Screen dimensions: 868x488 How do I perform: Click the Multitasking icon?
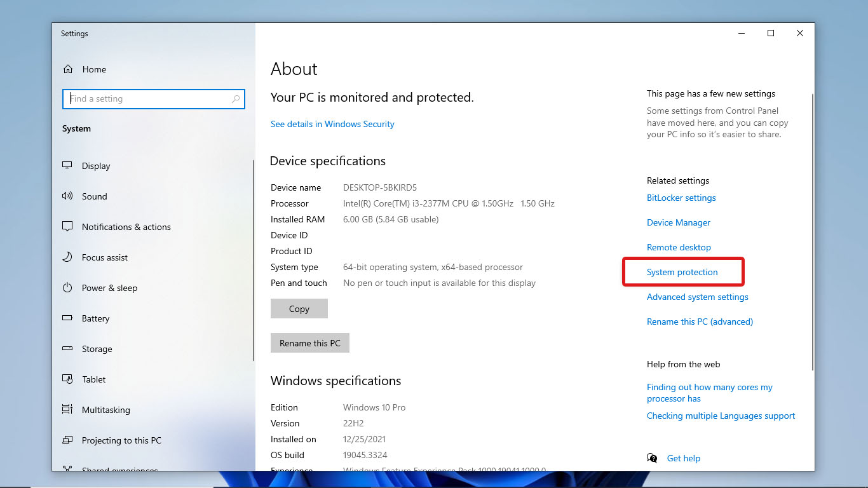tap(67, 410)
